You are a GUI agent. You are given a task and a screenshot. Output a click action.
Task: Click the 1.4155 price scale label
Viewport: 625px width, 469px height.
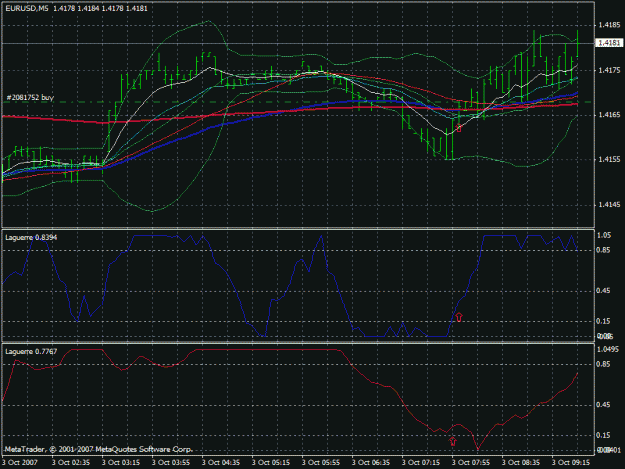(x=609, y=159)
